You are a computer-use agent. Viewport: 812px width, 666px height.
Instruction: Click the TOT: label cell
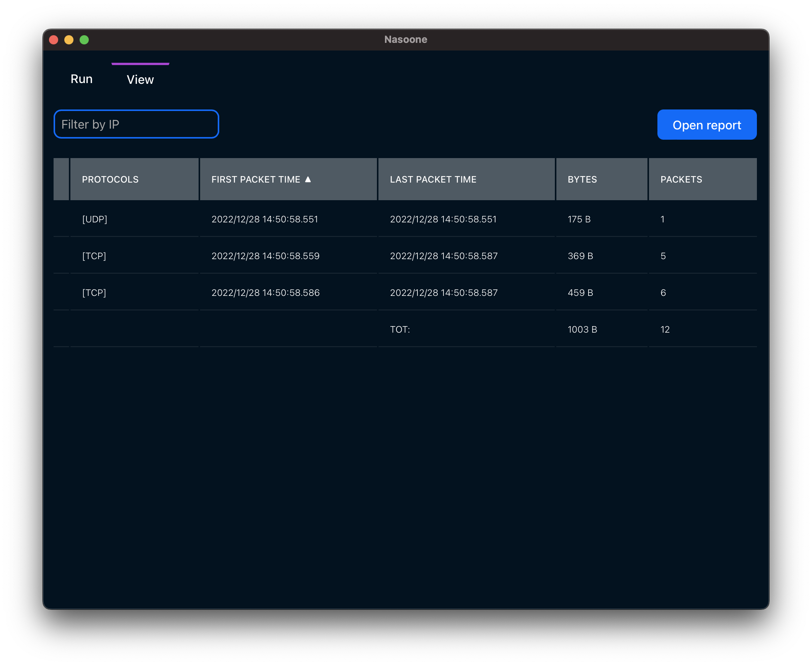tap(399, 330)
